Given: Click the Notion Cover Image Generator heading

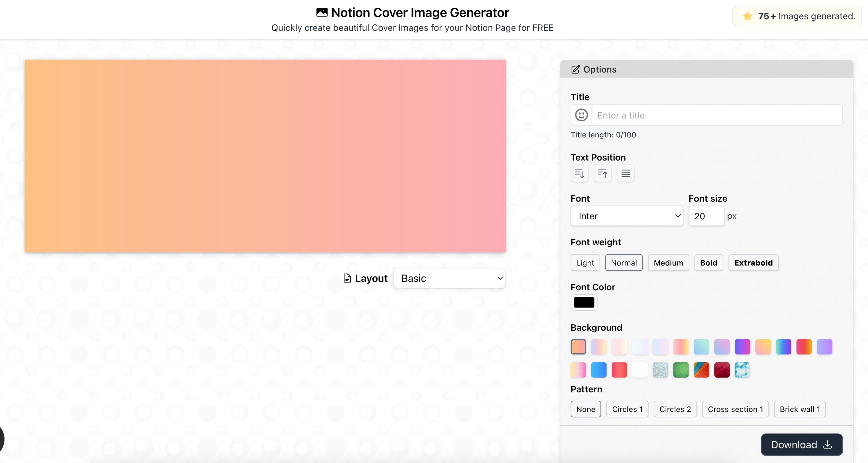Looking at the screenshot, I should tap(420, 13).
